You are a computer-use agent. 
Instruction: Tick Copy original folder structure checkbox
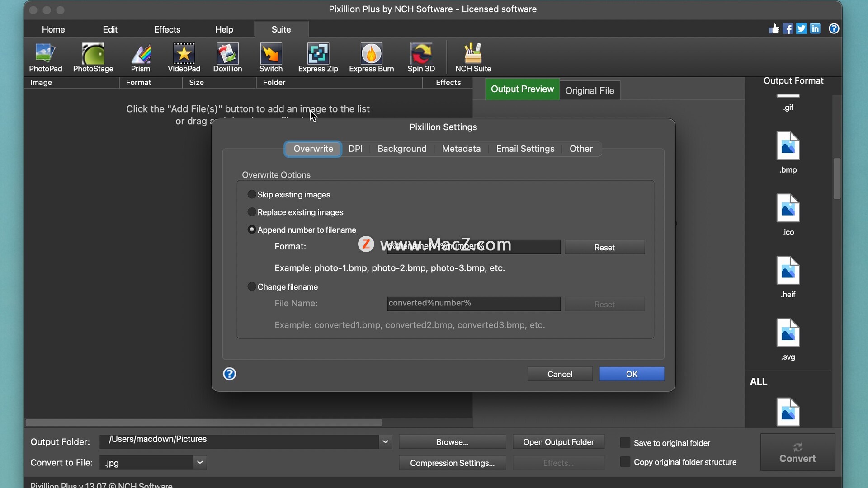pos(625,462)
